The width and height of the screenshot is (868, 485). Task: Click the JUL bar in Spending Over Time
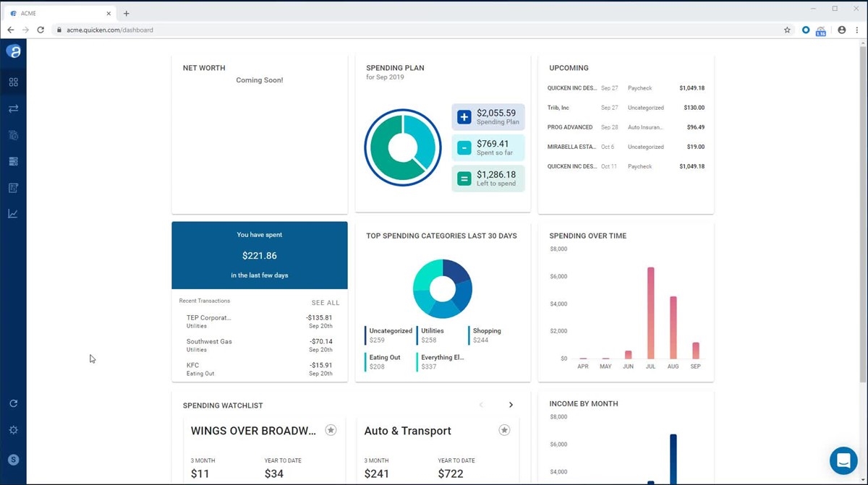click(651, 313)
